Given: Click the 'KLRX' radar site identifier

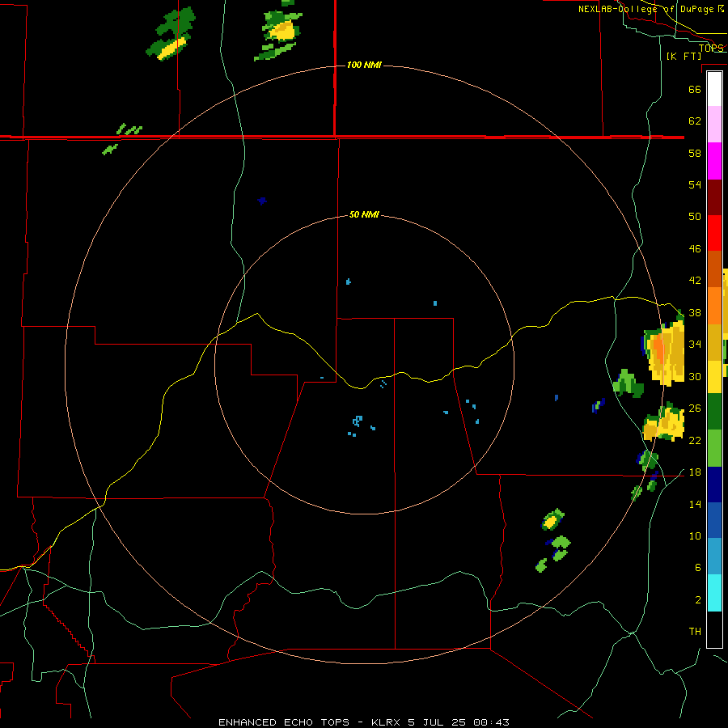Looking at the screenshot, I should click(x=385, y=722).
